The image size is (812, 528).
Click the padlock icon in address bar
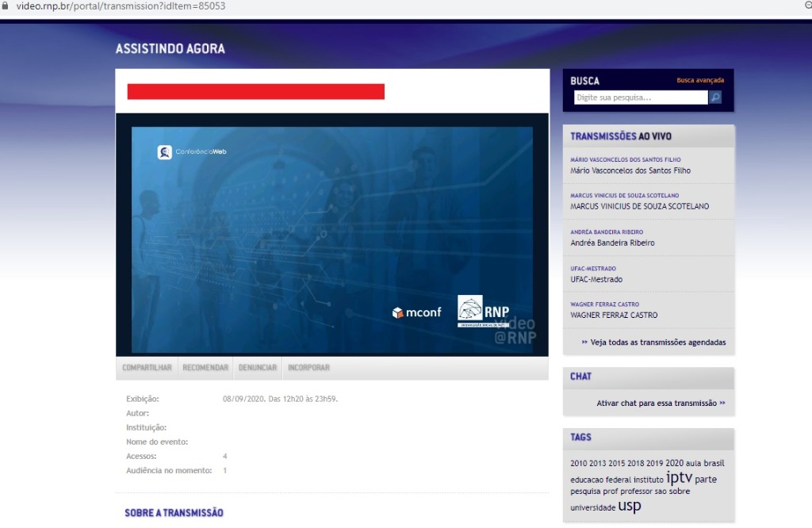[x=6, y=6]
